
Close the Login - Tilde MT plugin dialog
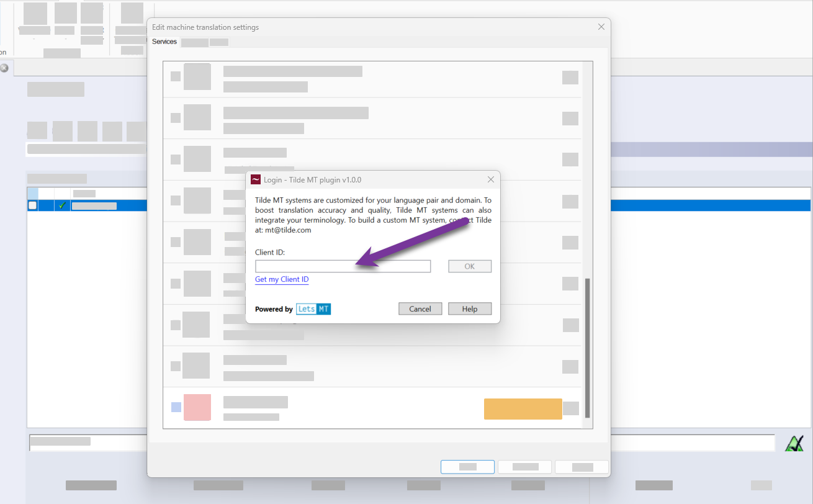click(491, 179)
